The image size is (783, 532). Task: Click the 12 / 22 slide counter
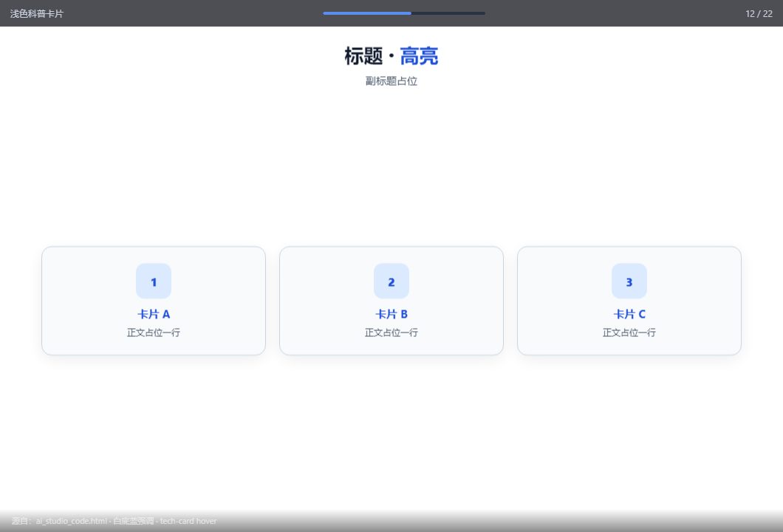pyautogui.click(x=759, y=14)
